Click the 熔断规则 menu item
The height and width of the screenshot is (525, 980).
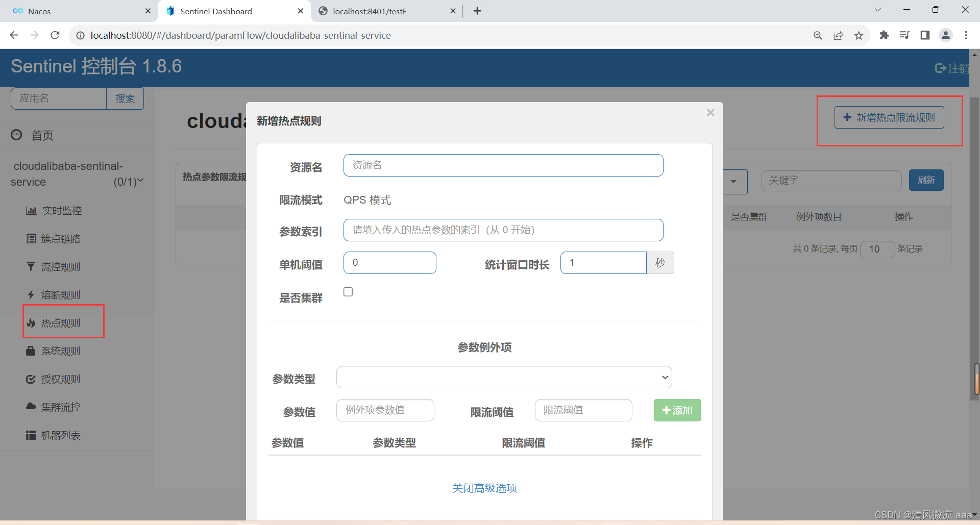60,295
